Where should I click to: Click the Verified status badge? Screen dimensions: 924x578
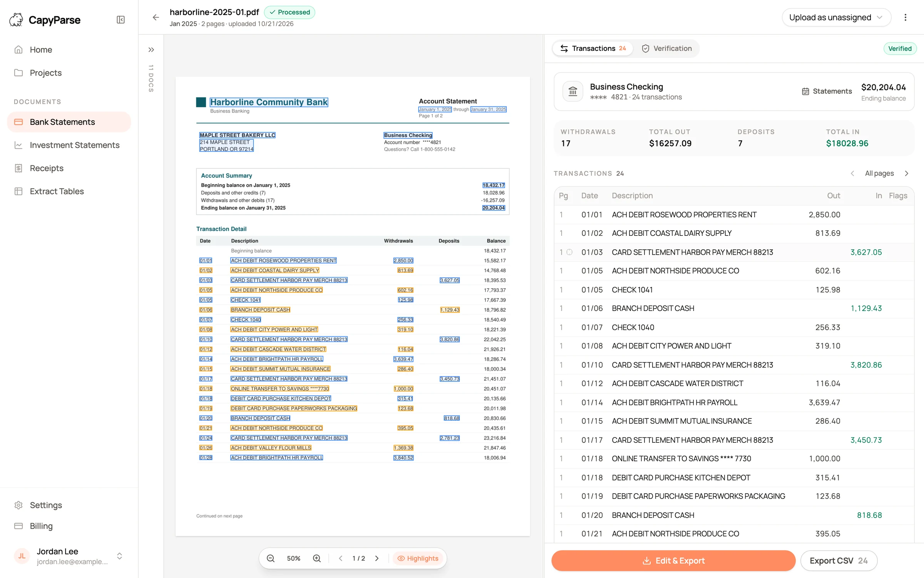(x=900, y=49)
